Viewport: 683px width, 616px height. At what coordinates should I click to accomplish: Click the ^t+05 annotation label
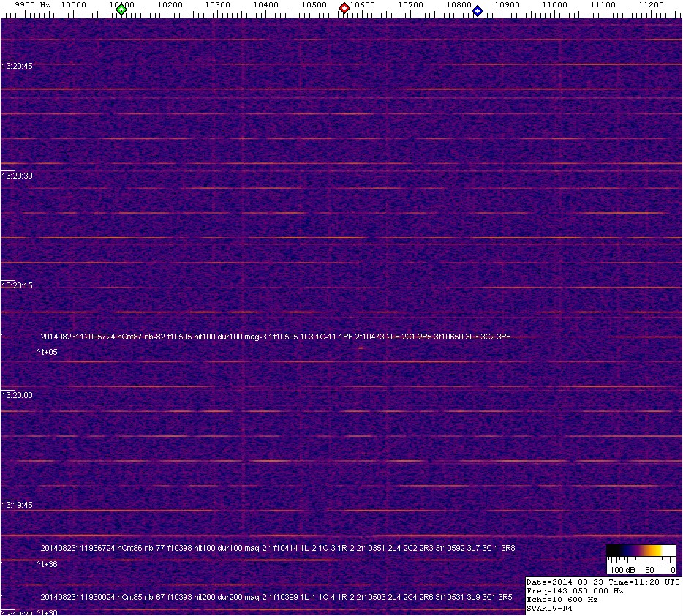tap(47, 353)
